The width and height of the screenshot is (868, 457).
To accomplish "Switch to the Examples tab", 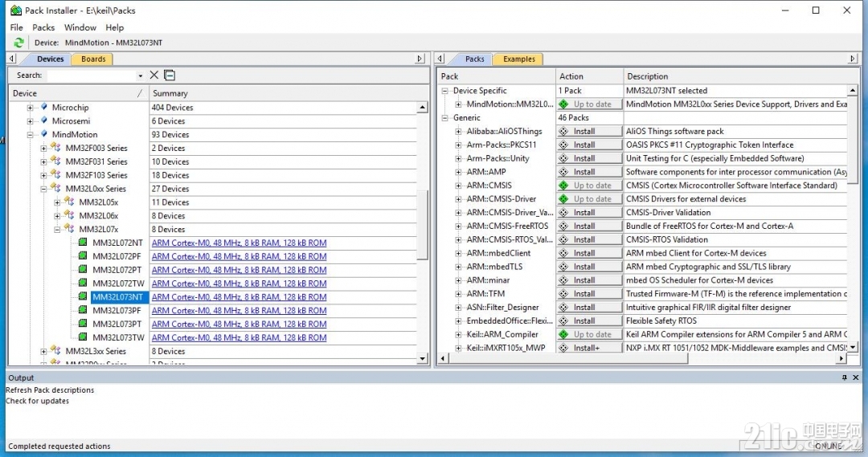I will (519, 59).
